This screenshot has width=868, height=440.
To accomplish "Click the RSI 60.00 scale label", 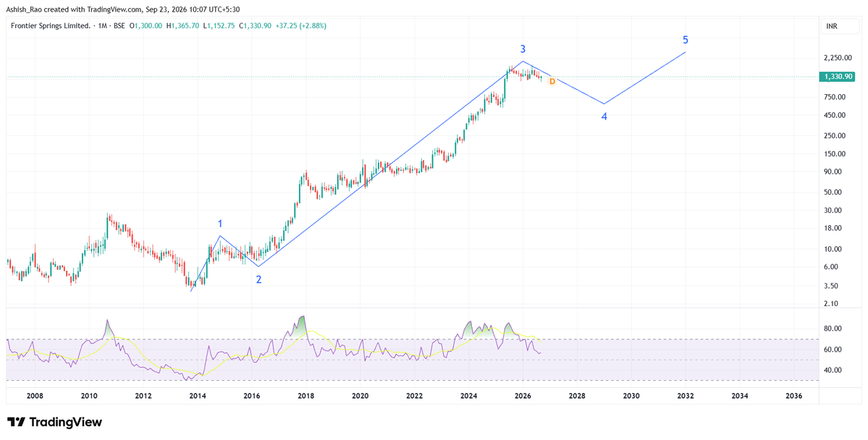I will point(834,350).
